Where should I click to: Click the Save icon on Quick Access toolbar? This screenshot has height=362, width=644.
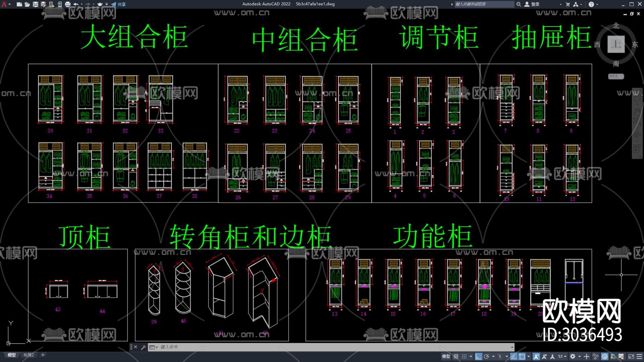click(x=35, y=4)
